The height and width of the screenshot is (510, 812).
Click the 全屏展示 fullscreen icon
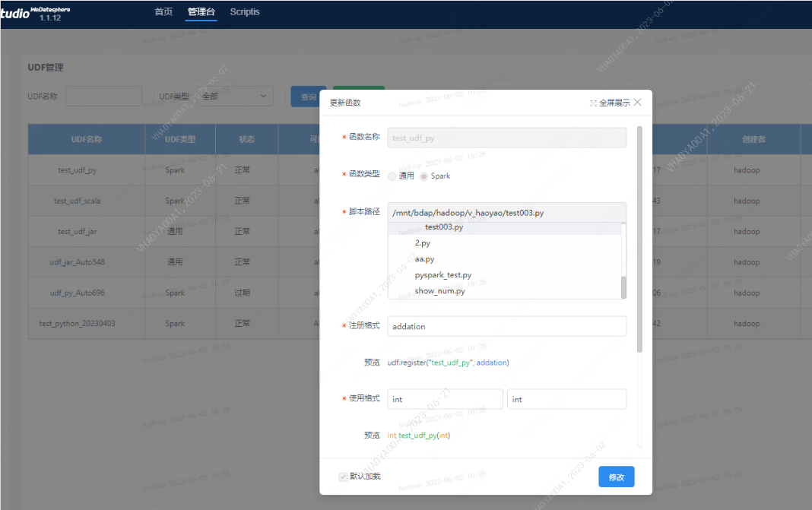click(593, 103)
